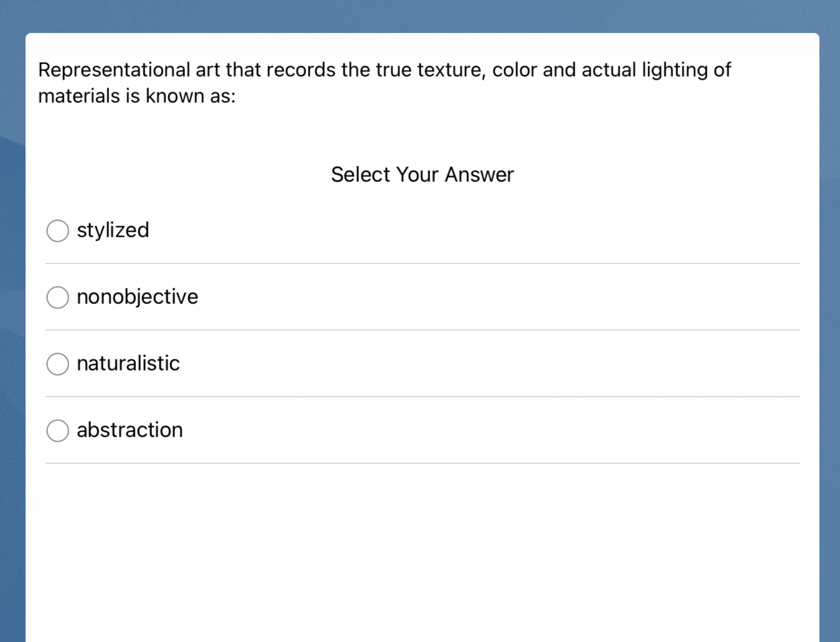840x642 pixels.
Task: Select the radio button for naturalistic
Action: point(57,364)
